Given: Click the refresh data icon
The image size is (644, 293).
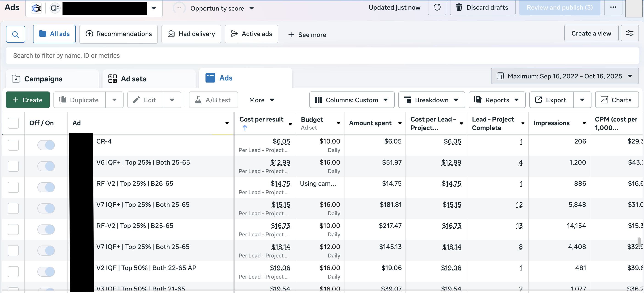Looking at the screenshot, I should click(x=437, y=8).
